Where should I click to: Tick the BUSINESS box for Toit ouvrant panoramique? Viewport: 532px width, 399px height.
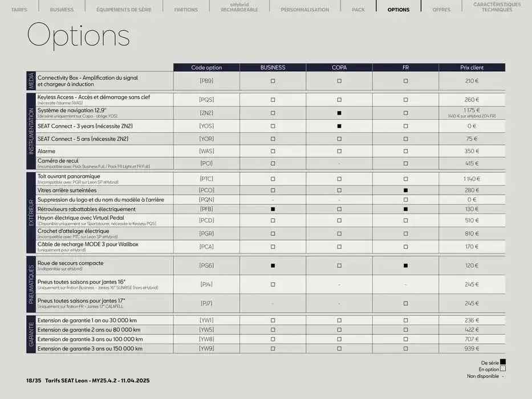[x=273, y=178]
